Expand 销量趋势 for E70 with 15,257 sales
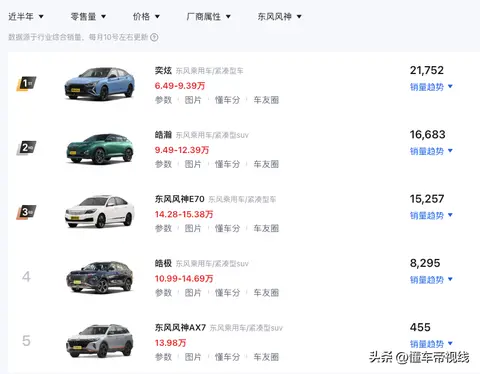The image size is (480, 374). (x=431, y=215)
